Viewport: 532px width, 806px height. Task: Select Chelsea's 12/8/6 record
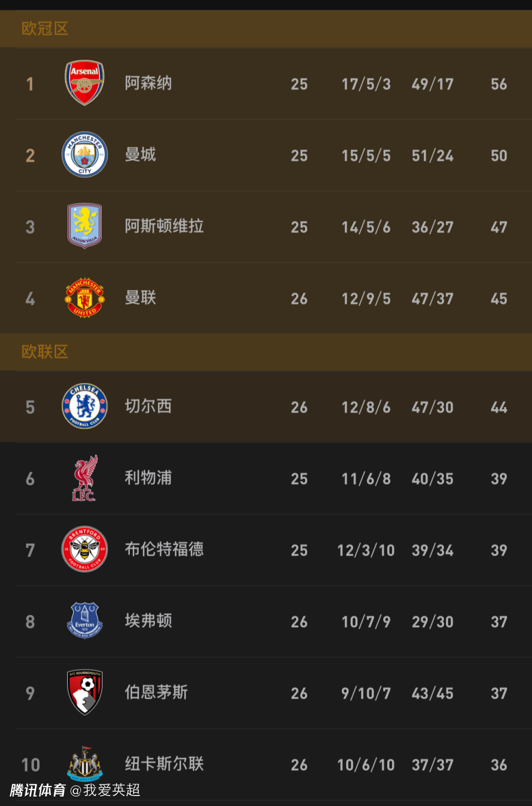click(x=366, y=408)
